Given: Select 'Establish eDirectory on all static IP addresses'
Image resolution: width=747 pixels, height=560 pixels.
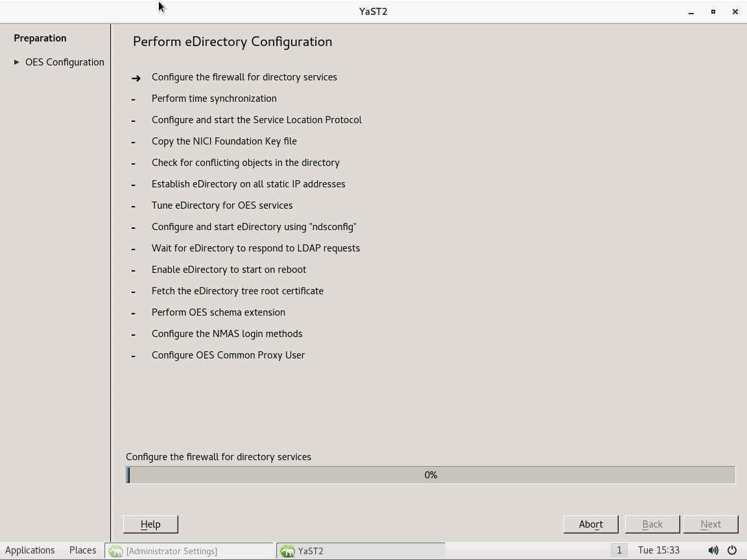Looking at the screenshot, I should 248,184.
